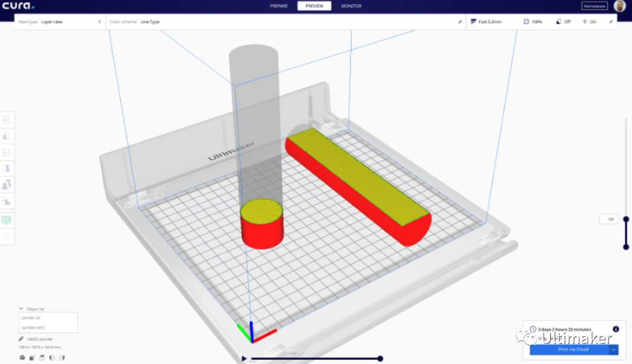Click the print duration clock icon
632x364 pixels.
point(533,329)
